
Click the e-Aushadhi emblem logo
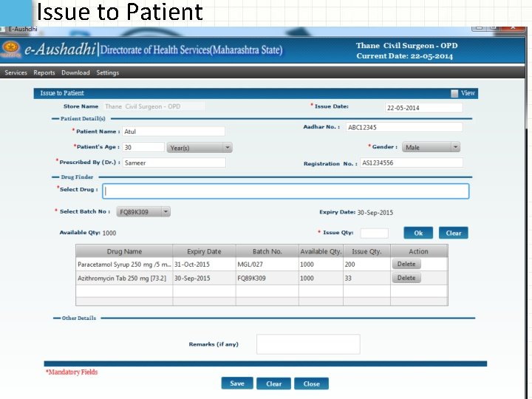pos(10,49)
